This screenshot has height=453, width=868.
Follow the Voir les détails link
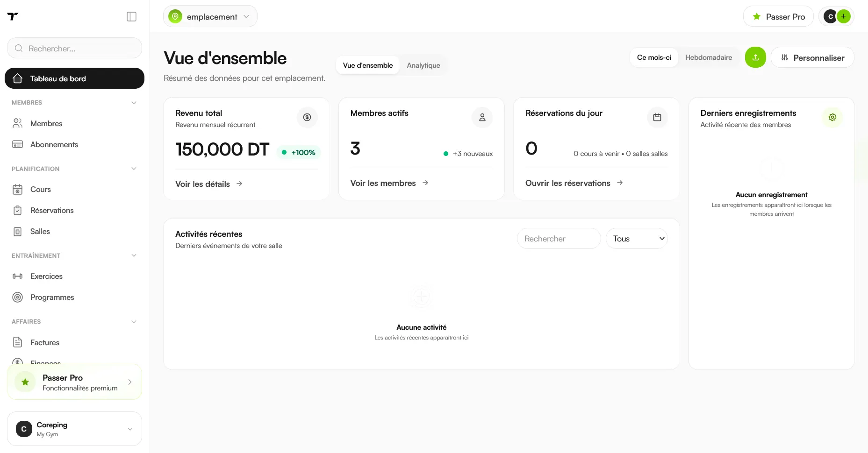coord(209,184)
